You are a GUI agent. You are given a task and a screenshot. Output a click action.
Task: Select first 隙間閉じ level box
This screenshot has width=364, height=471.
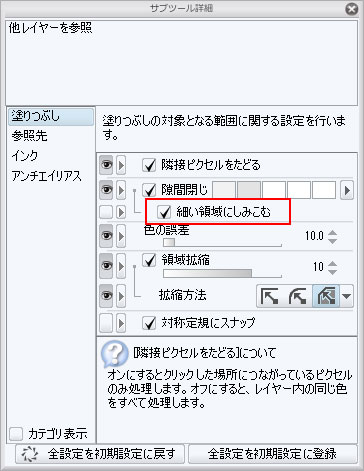(224, 190)
